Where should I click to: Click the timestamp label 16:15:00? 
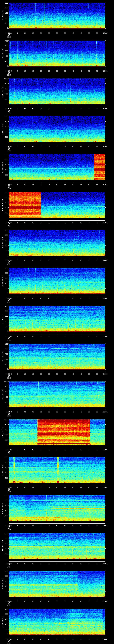coord(9,71)
